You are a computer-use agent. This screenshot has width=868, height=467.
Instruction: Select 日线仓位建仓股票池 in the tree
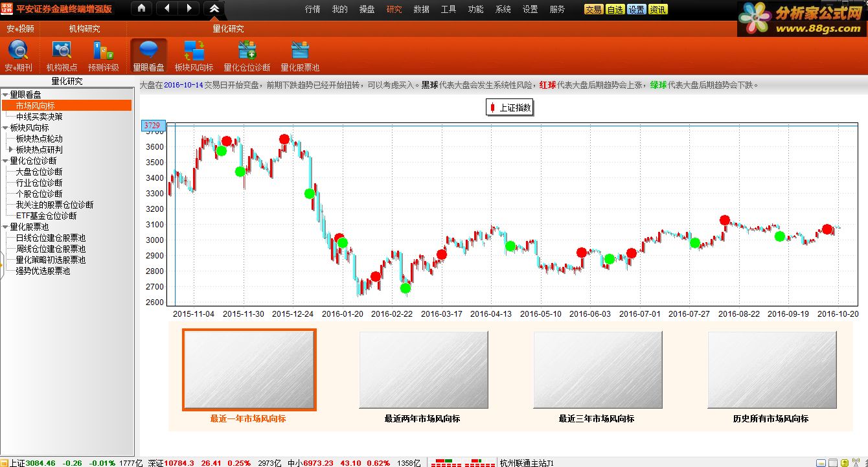(x=51, y=238)
